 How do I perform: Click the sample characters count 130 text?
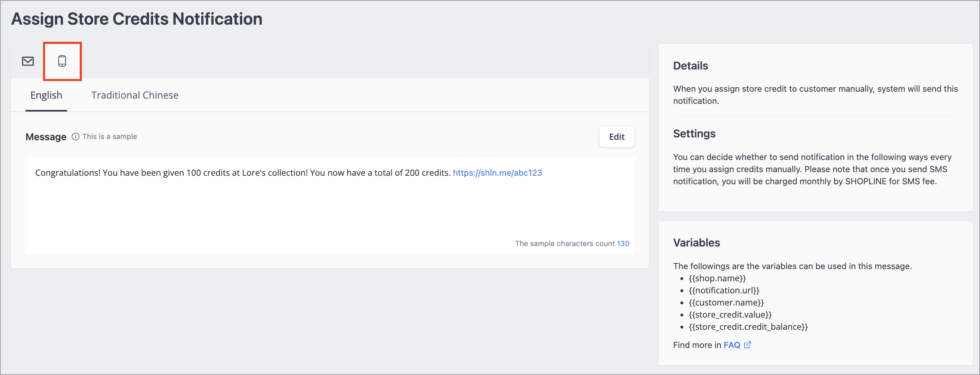coord(572,244)
